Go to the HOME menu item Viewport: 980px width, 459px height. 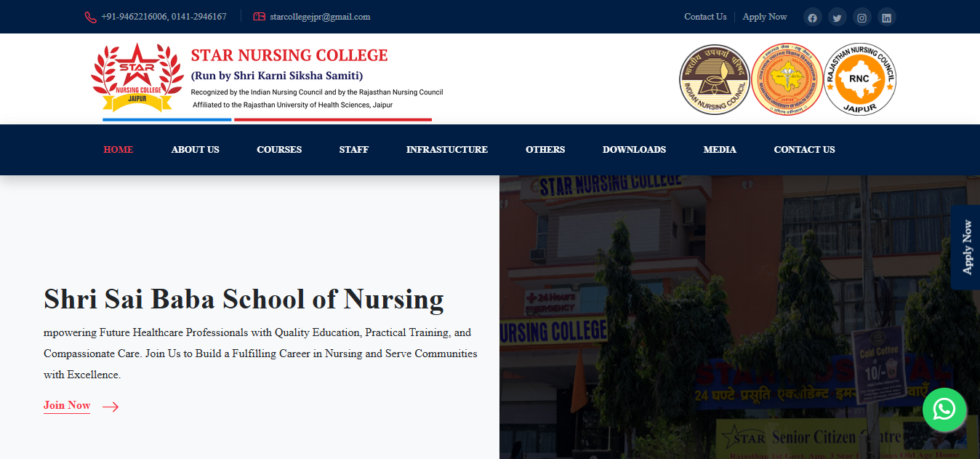(119, 149)
